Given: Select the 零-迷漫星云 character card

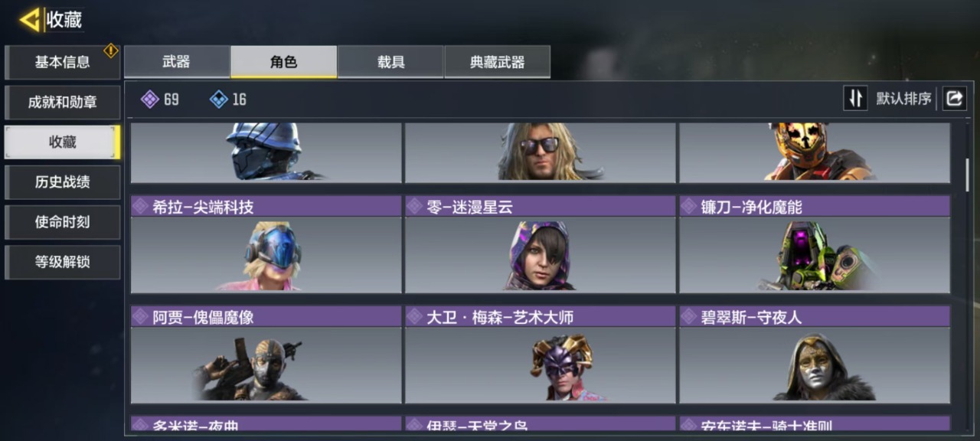Looking at the screenshot, I should [x=541, y=244].
